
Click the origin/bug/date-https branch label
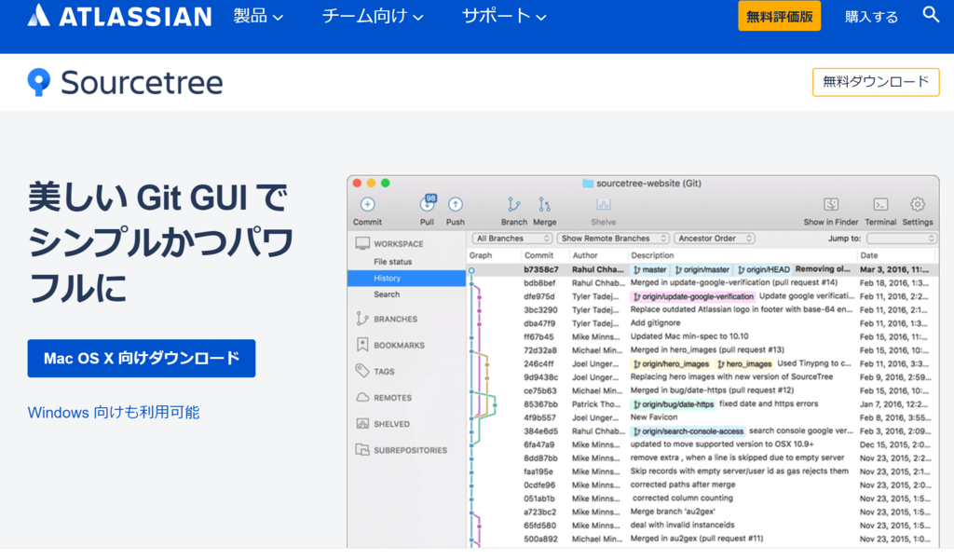click(673, 404)
